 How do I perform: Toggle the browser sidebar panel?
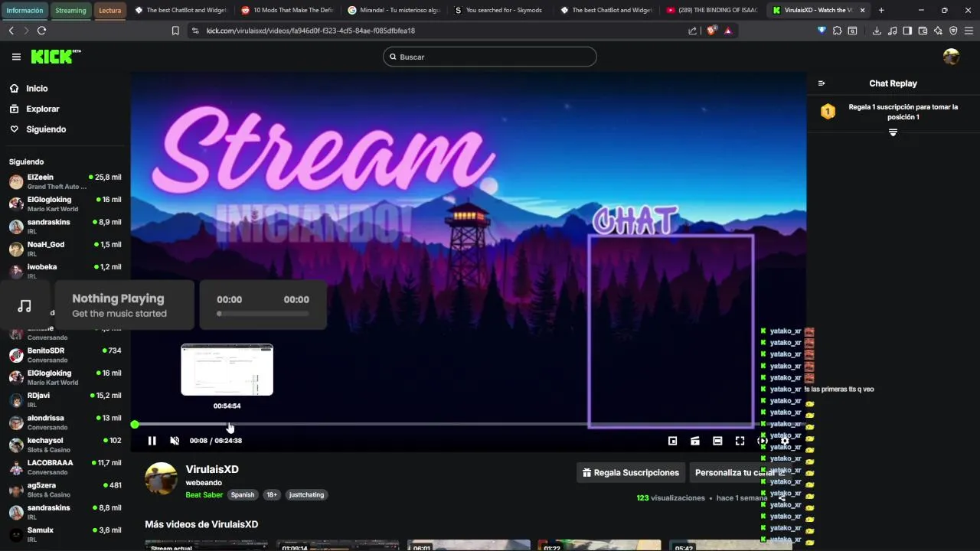(x=907, y=31)
